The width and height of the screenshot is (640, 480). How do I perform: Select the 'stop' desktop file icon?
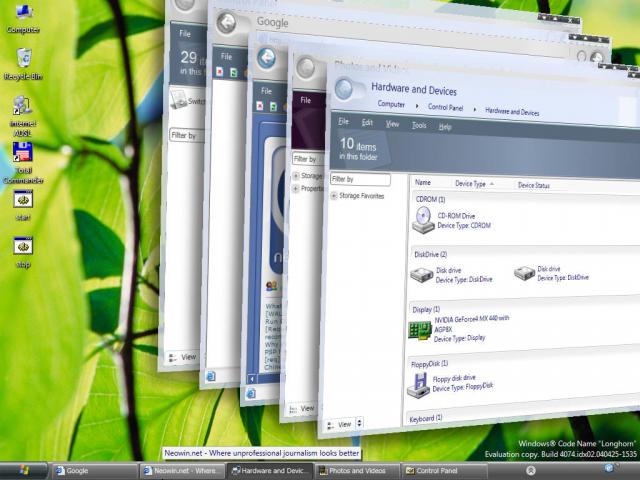tap(23, 252)
